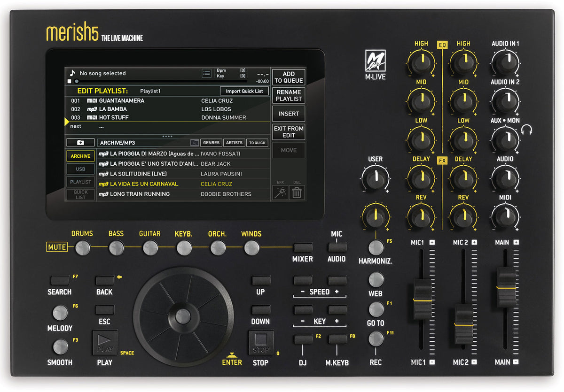The image size is (564, 392).
Task: Mute the GUITAR track
Action: [150, 247]
